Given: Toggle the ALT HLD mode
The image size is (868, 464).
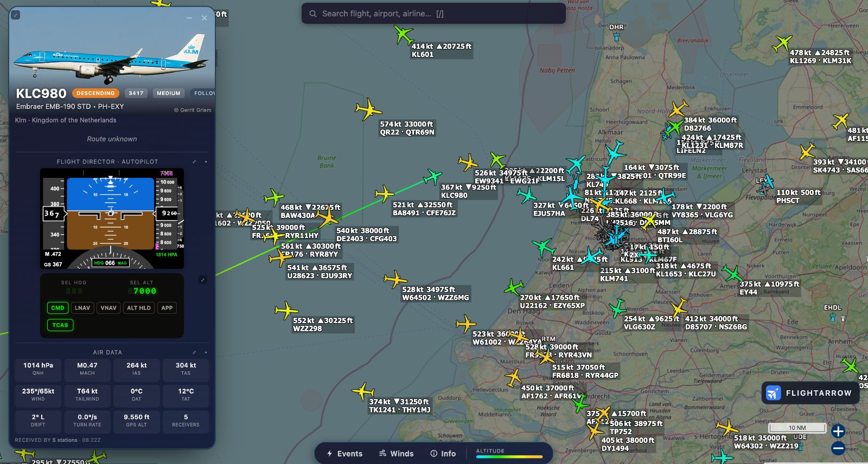Looking at the screenshot, I should 139,308.
